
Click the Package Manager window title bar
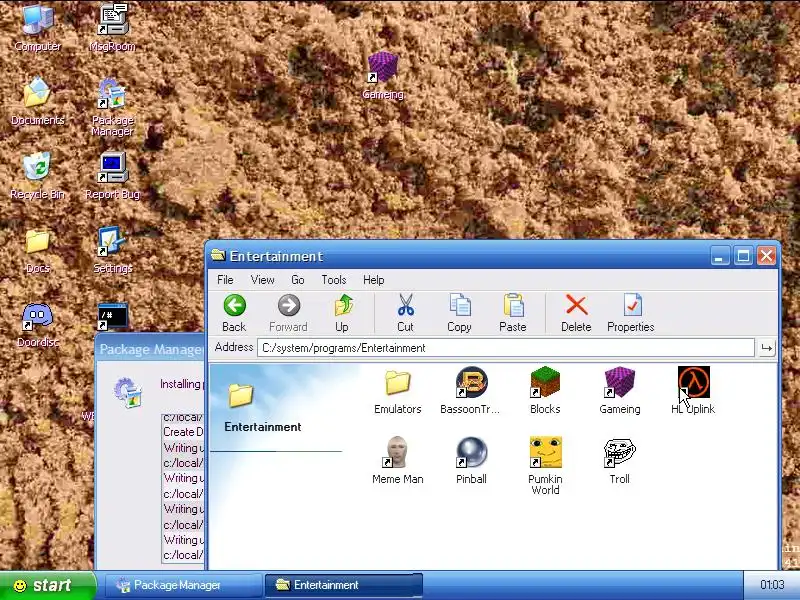[x=150, y=348]
